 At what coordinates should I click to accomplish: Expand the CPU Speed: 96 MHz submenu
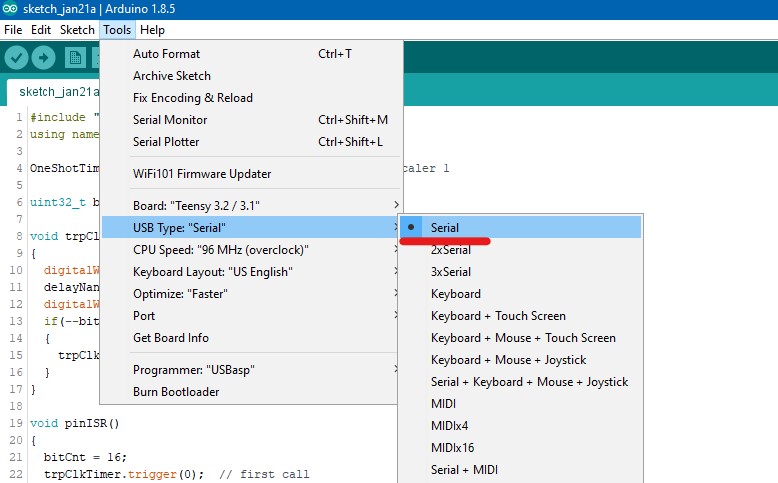pyautogui.click(x=251, y=250)
